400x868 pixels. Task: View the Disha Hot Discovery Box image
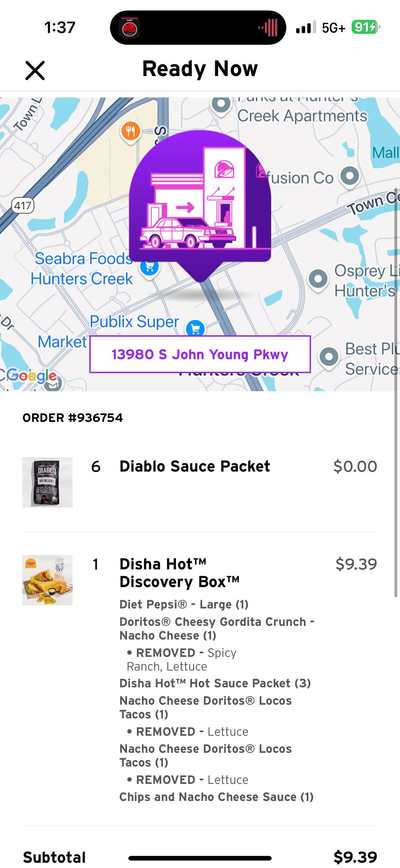point(47,580)
